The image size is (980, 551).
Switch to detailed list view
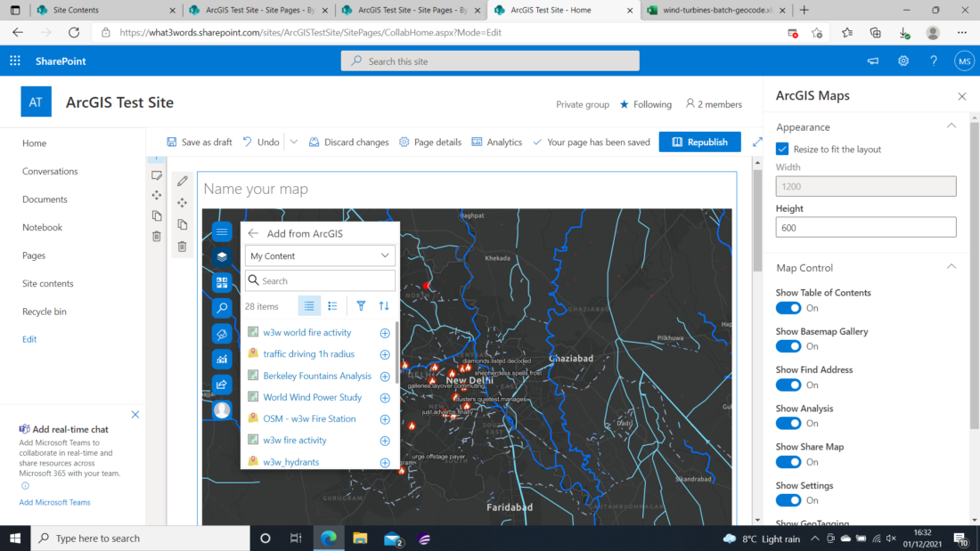(332, 306)
